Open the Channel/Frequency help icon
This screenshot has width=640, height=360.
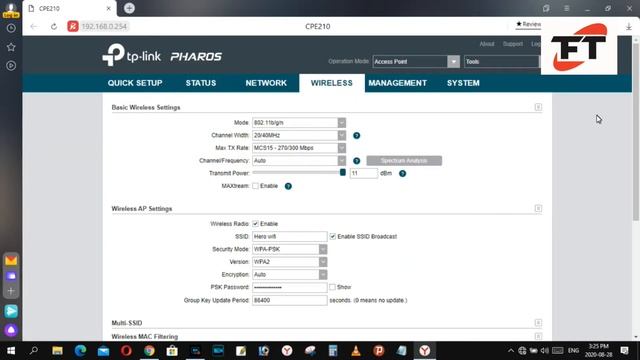[x=356, y=161]
